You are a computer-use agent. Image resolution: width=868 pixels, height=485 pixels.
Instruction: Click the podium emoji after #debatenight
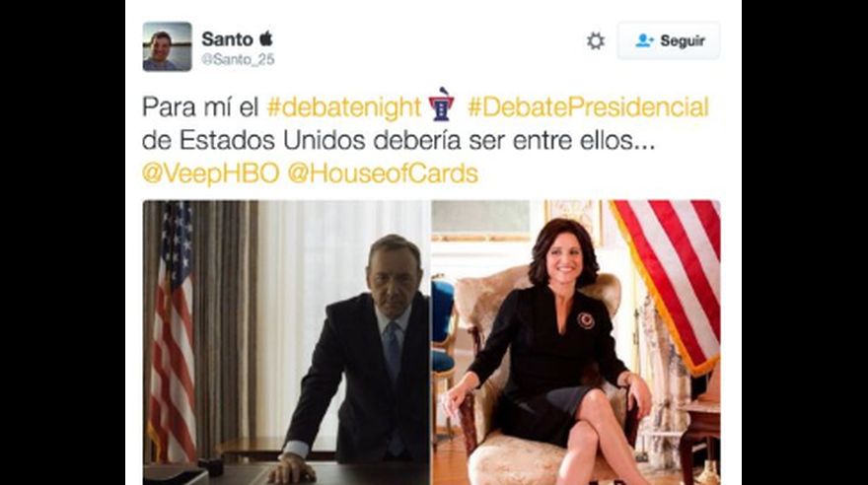coord(442,104)
